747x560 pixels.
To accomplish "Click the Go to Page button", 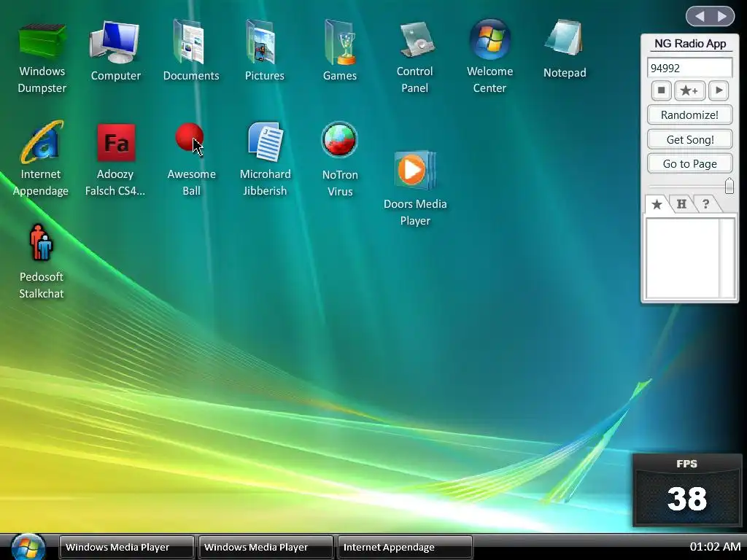I will pos(689,164).
